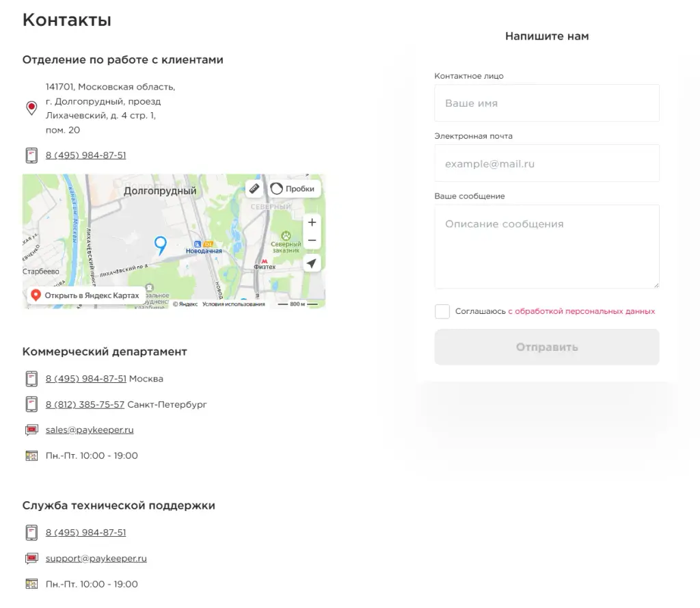
Task: Check the Соглашаюсь personal data consent checkbox
Action: click(442, 311)
